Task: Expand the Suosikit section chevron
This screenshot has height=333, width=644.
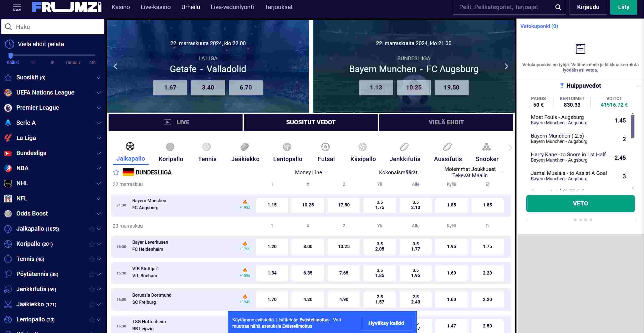Action: 99,78
